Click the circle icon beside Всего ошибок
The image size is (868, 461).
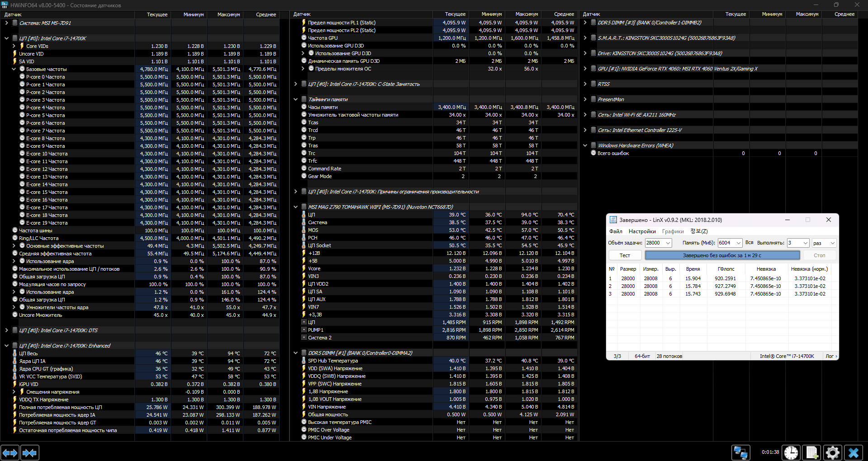593,153
